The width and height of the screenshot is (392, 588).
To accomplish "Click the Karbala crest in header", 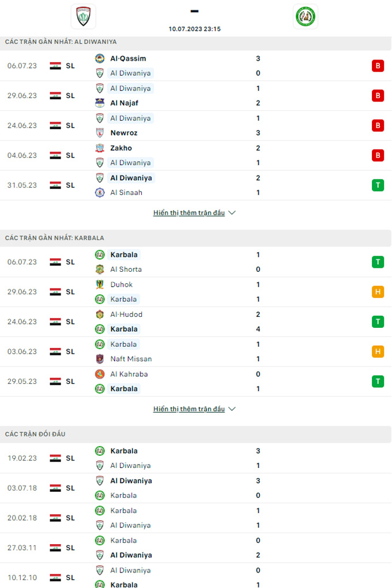I will point(305,16).
